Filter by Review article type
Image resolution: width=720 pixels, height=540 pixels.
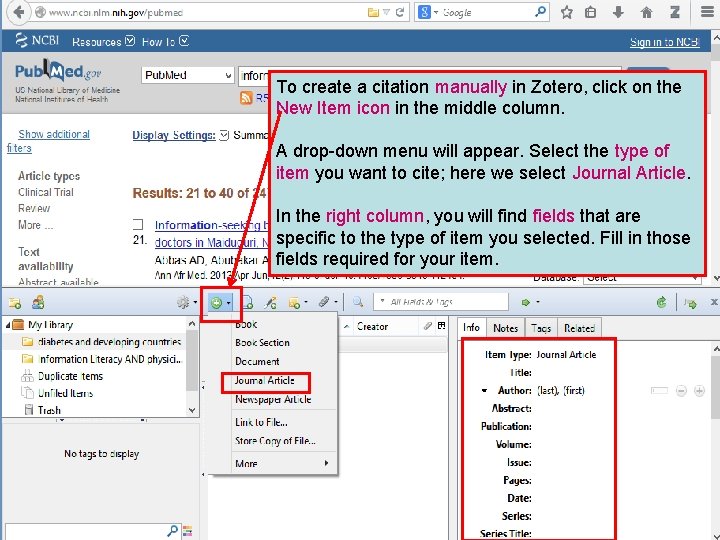[34, 208]
